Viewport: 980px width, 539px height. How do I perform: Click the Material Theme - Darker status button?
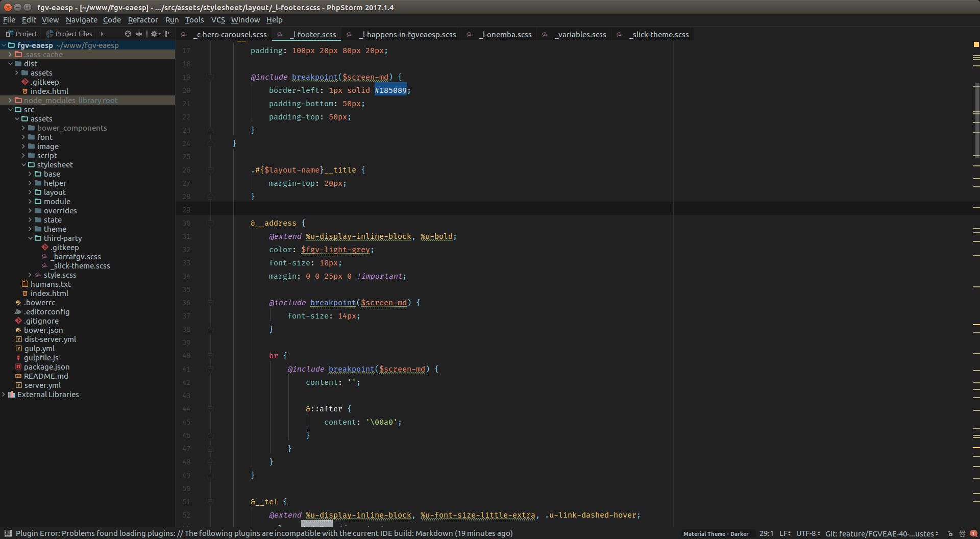pos(716,533)
